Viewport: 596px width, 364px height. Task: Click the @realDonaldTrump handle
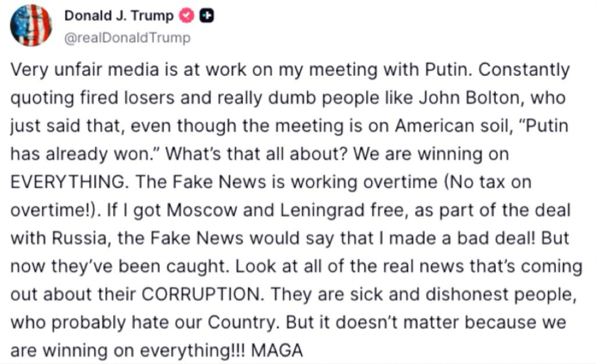coord(127,39)
